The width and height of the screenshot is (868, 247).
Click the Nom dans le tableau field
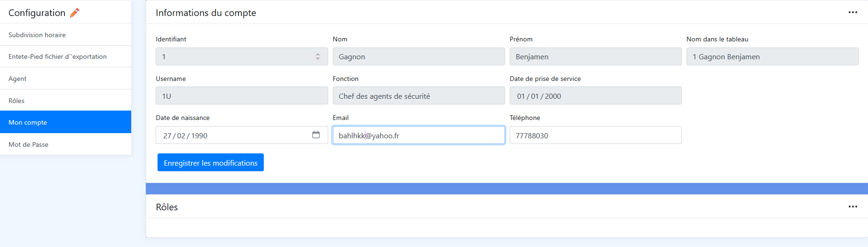click(773, 56)
